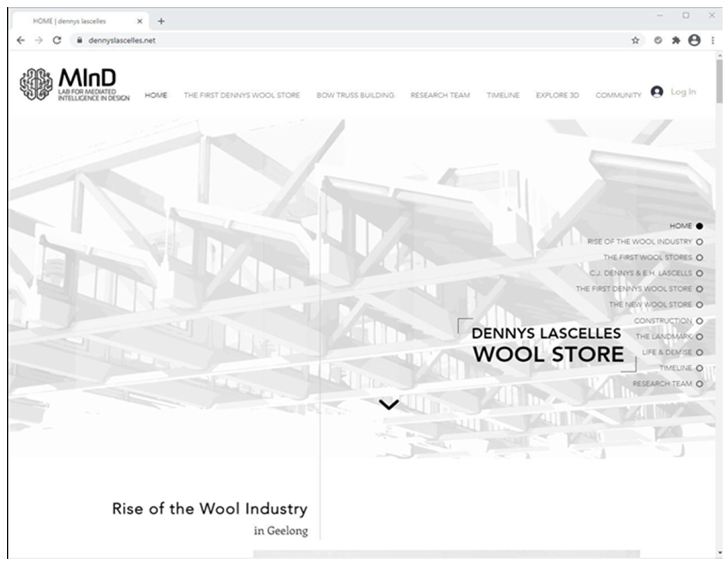Open Explore 3D menu item

[557, 95]
